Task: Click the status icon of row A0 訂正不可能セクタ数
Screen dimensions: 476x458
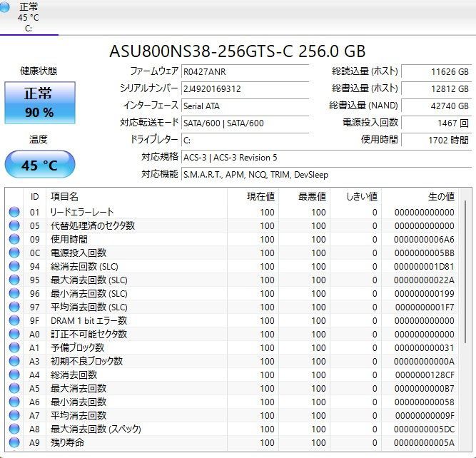Action: (14, 334)
